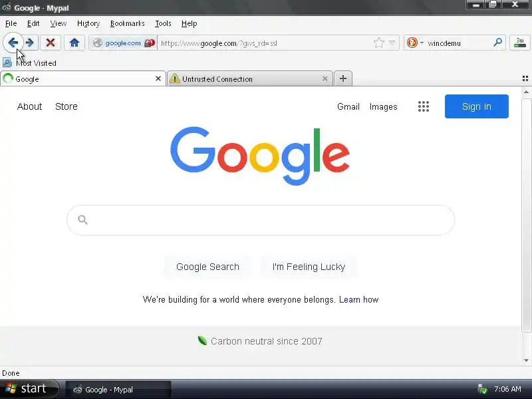Bookmark this page with the star icon
The image size is (532, 399).
tap(378, 43)
